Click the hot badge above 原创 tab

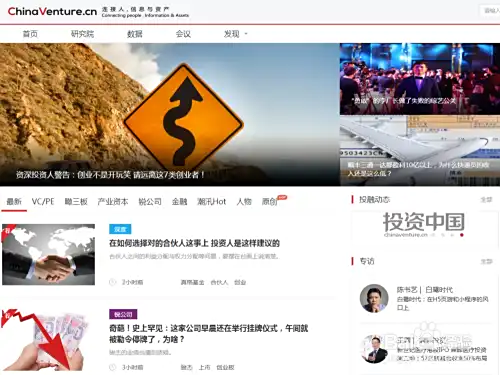(x=282, y=197)
